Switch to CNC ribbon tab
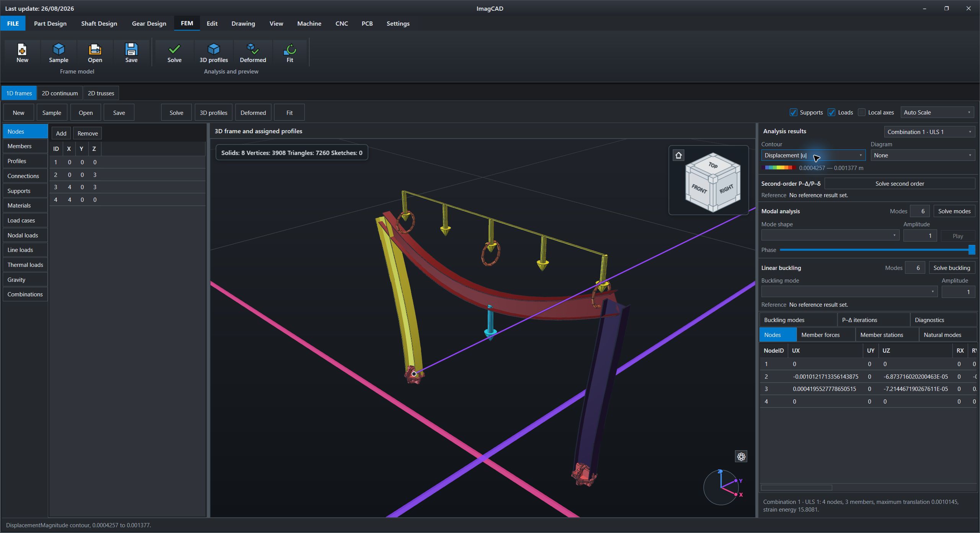Viewport: 980px width, 533px height. point(341,23)
